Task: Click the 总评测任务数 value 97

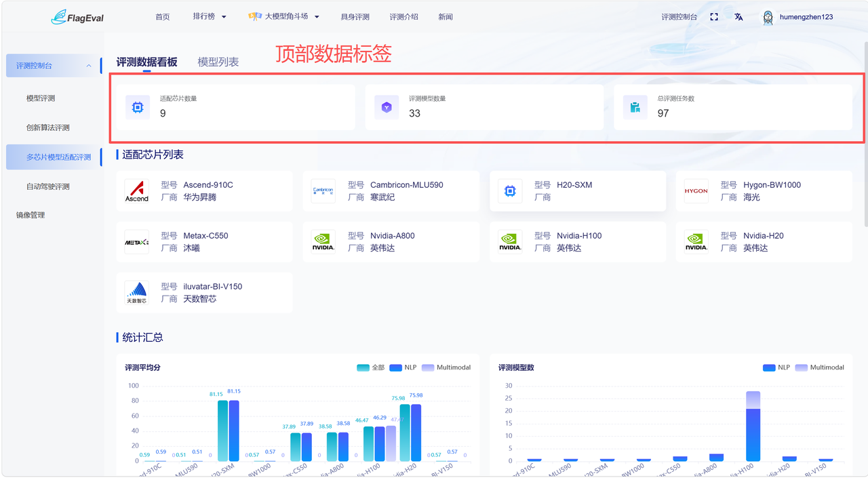Action: [x=663, y=113]
